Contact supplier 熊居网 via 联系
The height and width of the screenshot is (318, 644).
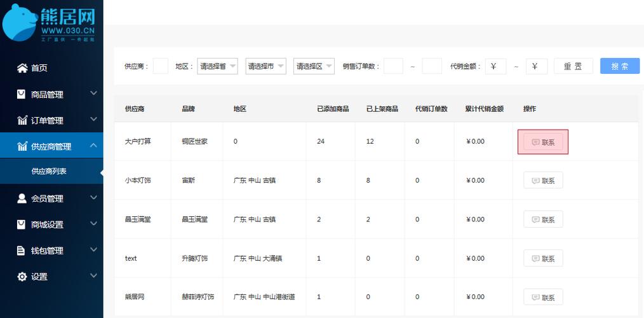pos(543,297)
